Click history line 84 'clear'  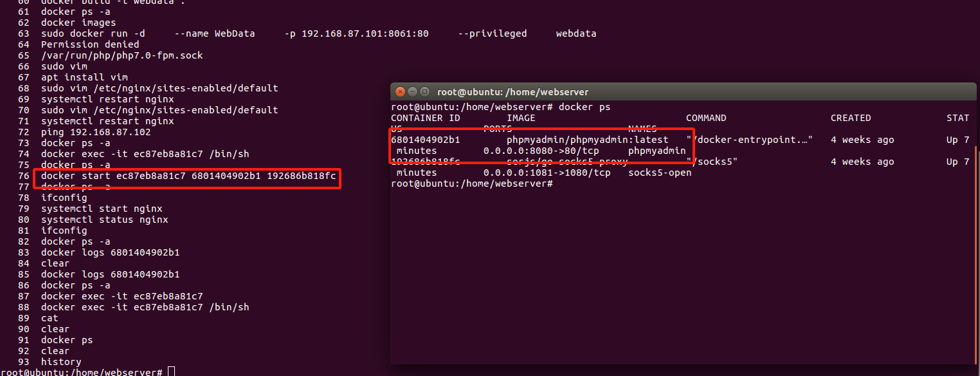click(55, 263)
